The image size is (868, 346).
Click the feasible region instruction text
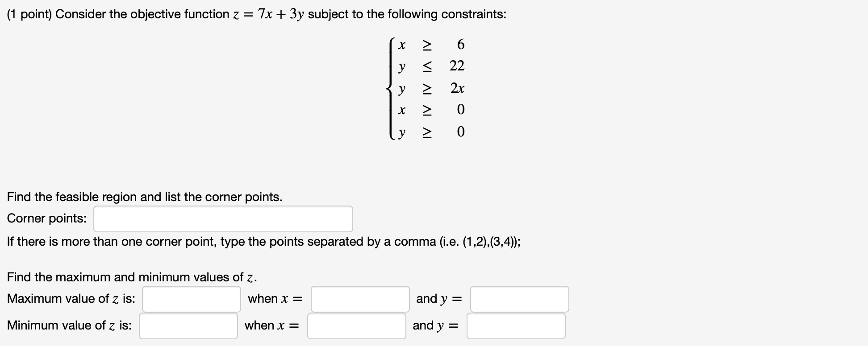[x=145, y=197]
